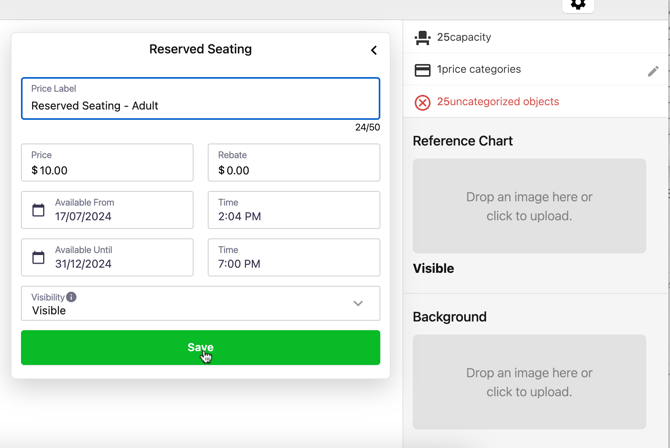The image size is (670, 448).
Task: Click the Reference Chart image upload area
Action: click(x=529, y=206)
